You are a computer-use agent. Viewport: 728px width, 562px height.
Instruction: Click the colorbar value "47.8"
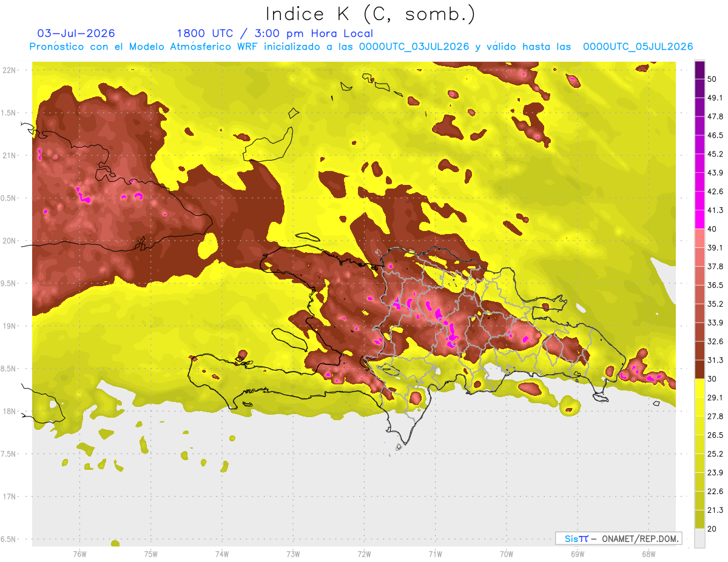715,117
